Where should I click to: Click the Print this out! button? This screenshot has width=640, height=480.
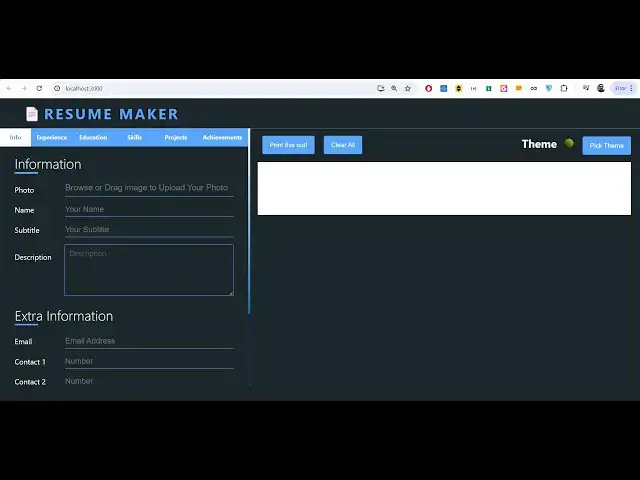click(x=288, y=145)
